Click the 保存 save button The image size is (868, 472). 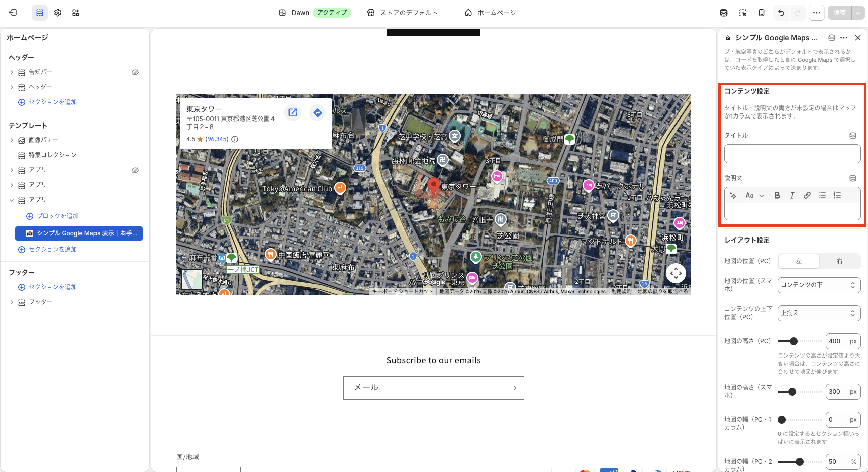pyautogui.click(x=840, y=13)
